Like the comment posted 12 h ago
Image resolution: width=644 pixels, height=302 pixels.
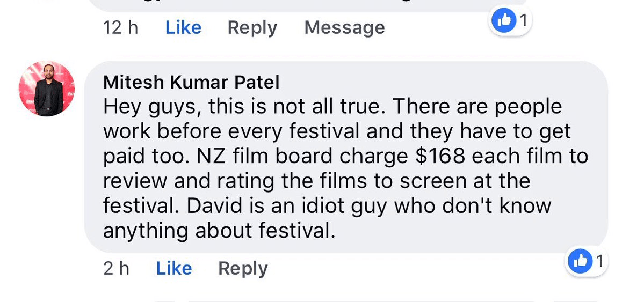[183, 27]
